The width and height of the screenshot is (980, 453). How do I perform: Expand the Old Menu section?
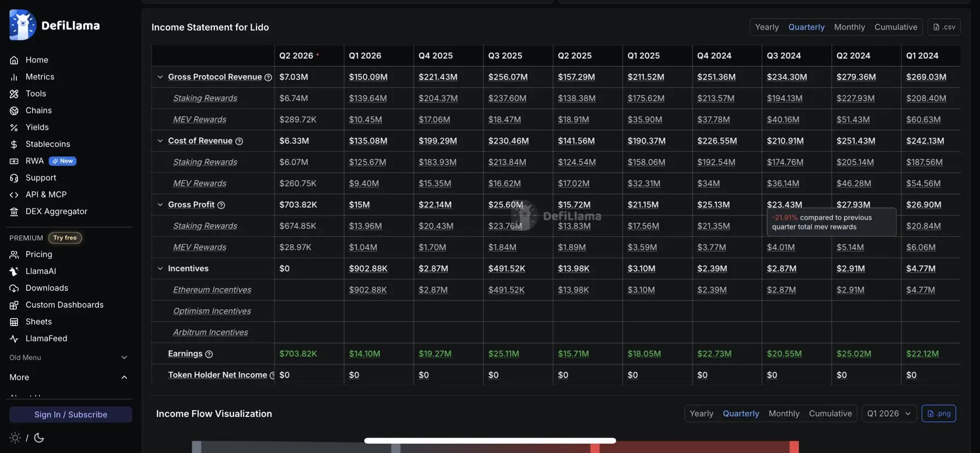[124, 358]
